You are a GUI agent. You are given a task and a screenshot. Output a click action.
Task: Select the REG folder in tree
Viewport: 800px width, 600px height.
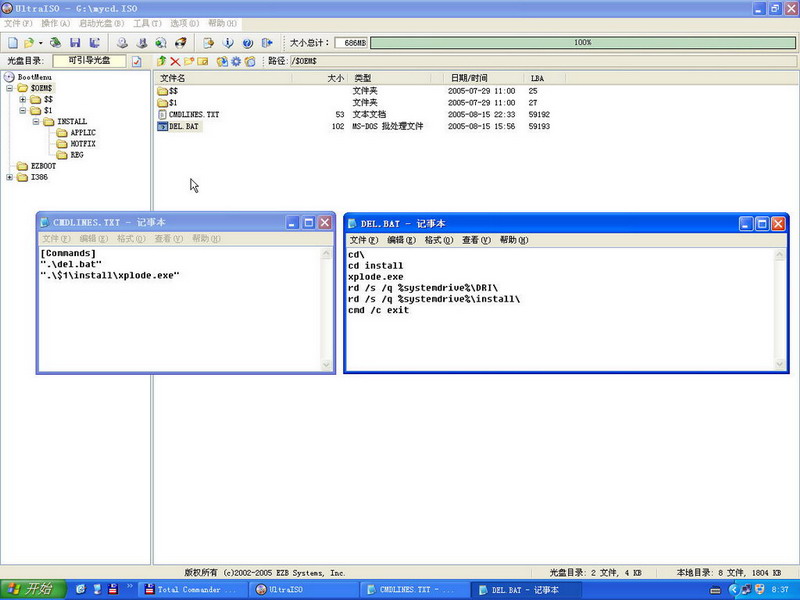pyautogui.click(x=77, y=155)
